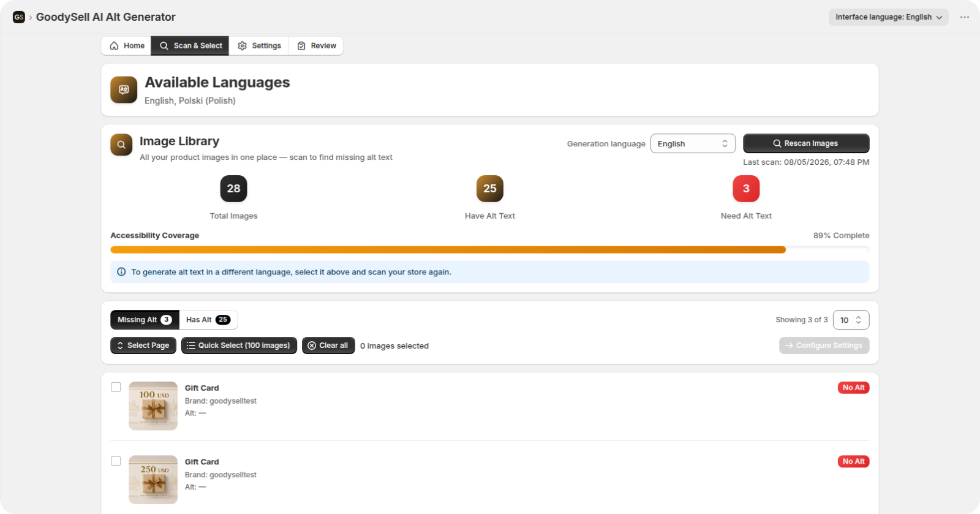Click No Alt badge on 100 USD Gift Card
Screen dimensions: 980x514
(853, 388)
